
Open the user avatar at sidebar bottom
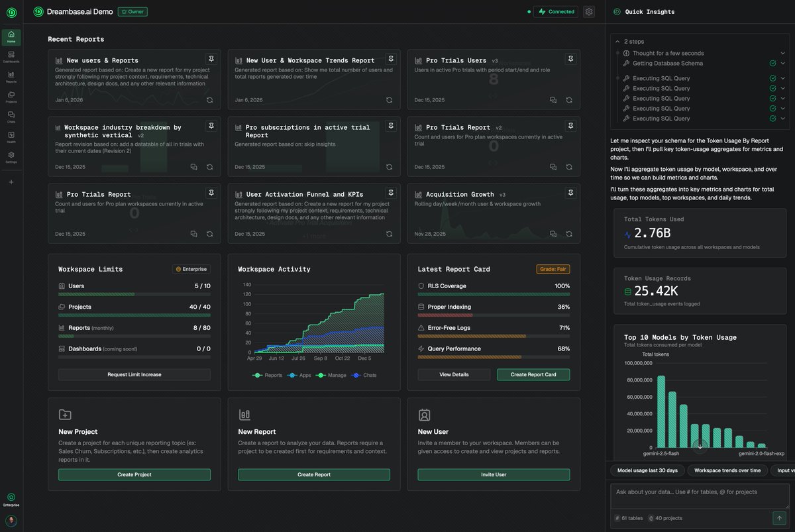point(11,521)
